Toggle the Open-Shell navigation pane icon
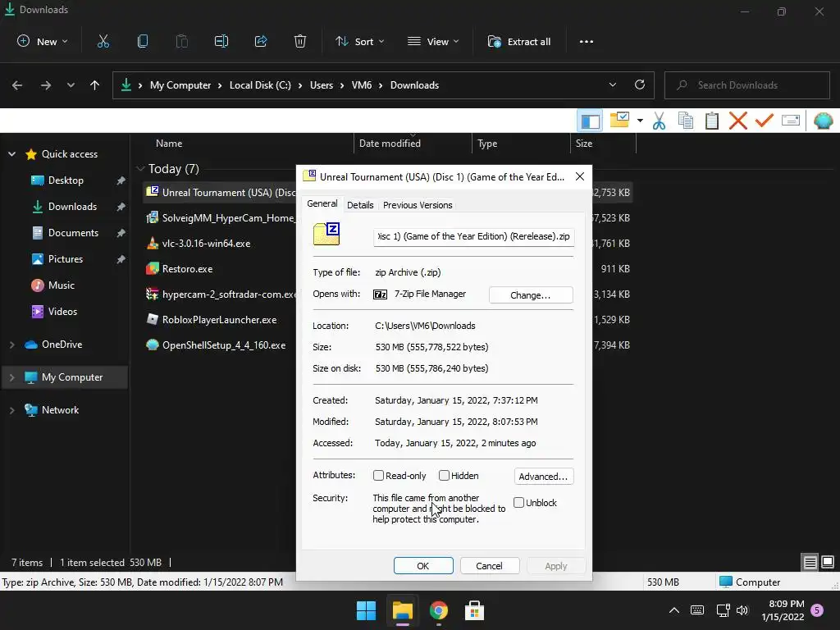This screenshot has width=840, height=630. click(590, 121)
